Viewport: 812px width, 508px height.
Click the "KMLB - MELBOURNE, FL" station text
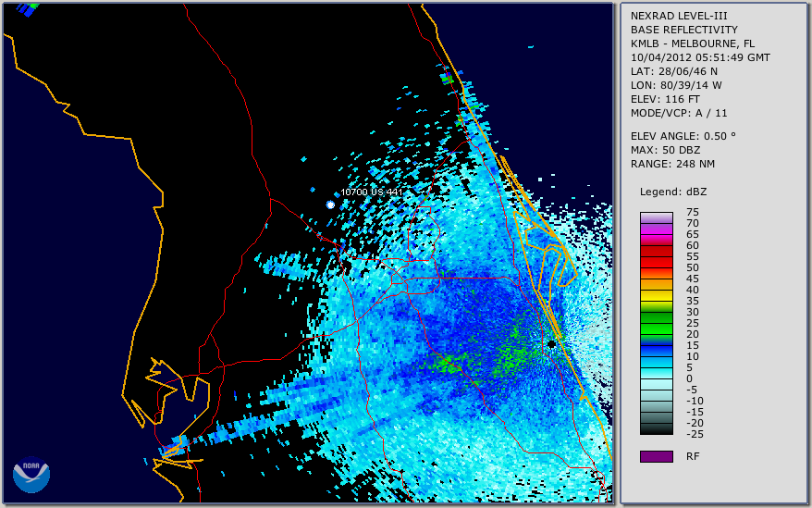click(693, 43)
